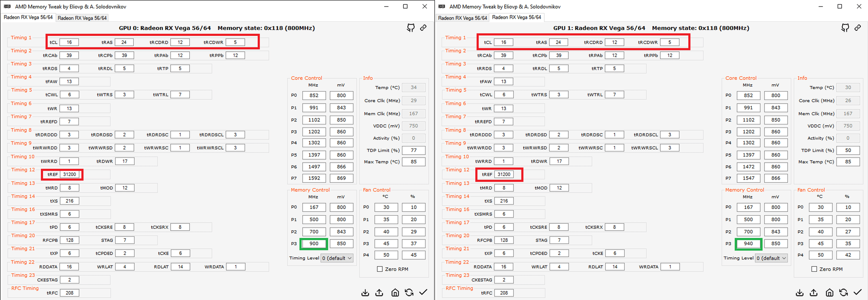Click the TDP Limit field in GPU 0 window
This screenshot has width=868, height=300.
[x=413, y=150]
